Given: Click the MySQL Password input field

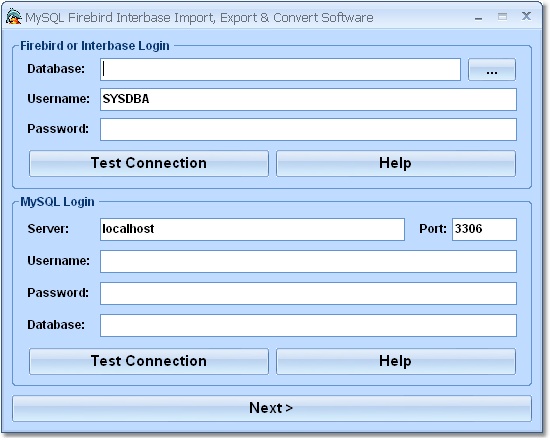Looking at the screenshot, I should point(308,293).
